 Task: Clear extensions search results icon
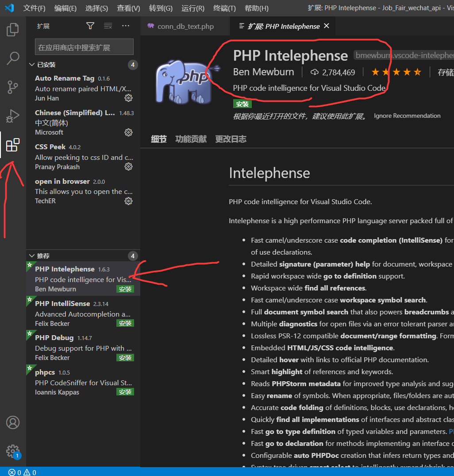(108, 26)
